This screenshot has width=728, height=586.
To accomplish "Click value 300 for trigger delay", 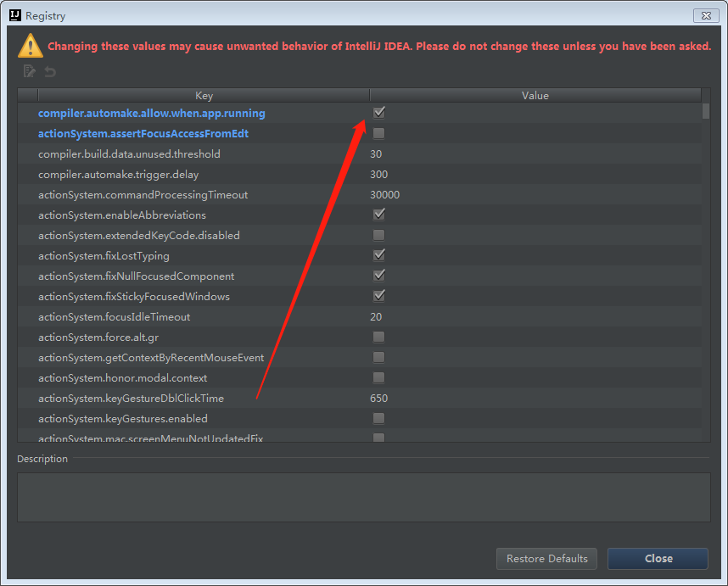I will 379,175.
